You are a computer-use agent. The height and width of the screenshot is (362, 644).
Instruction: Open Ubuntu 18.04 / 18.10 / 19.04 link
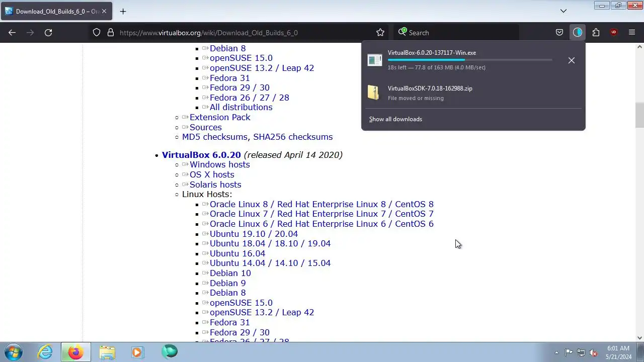click(x=270, y=243)
